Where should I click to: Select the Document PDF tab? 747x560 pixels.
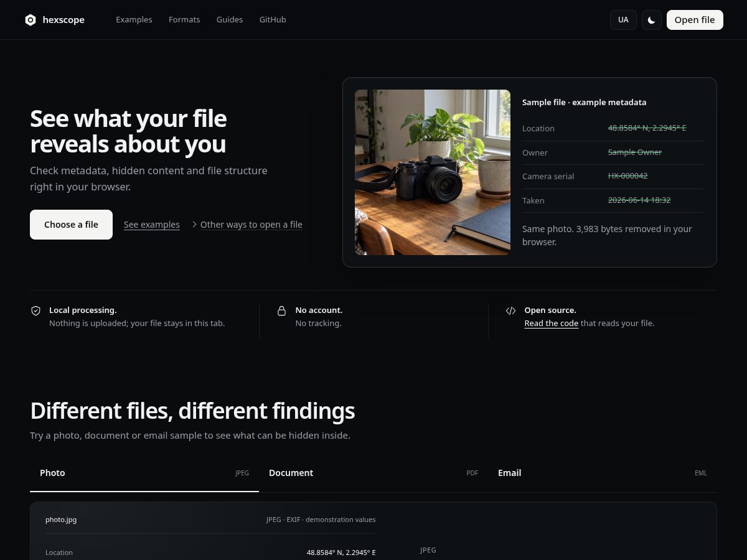[x=374, y=473]
